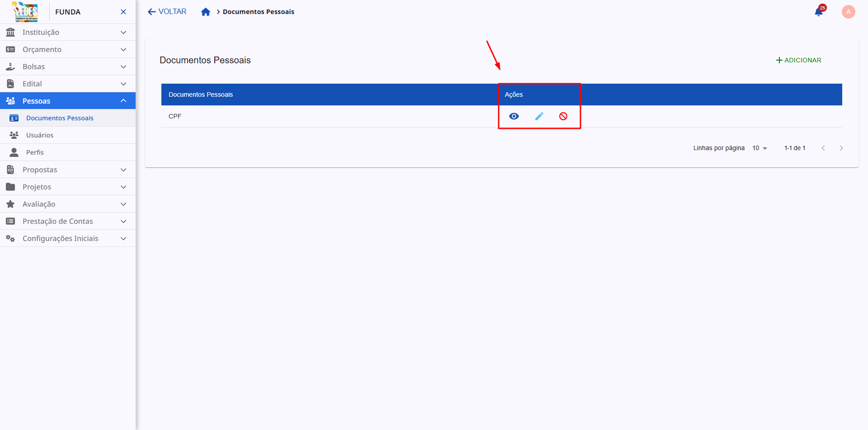Click the VOLTAR back link
This screenshot has width=868, height=430.
coord(167,12)
